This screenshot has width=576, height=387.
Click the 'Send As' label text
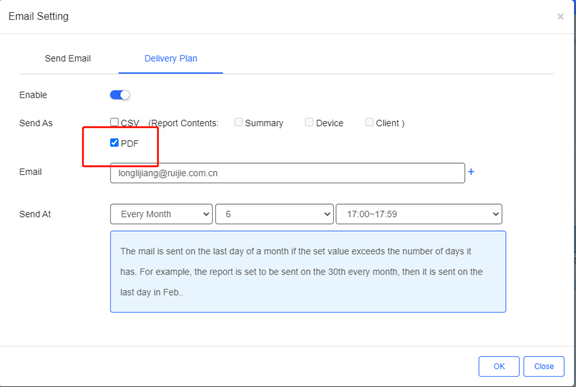36,123
